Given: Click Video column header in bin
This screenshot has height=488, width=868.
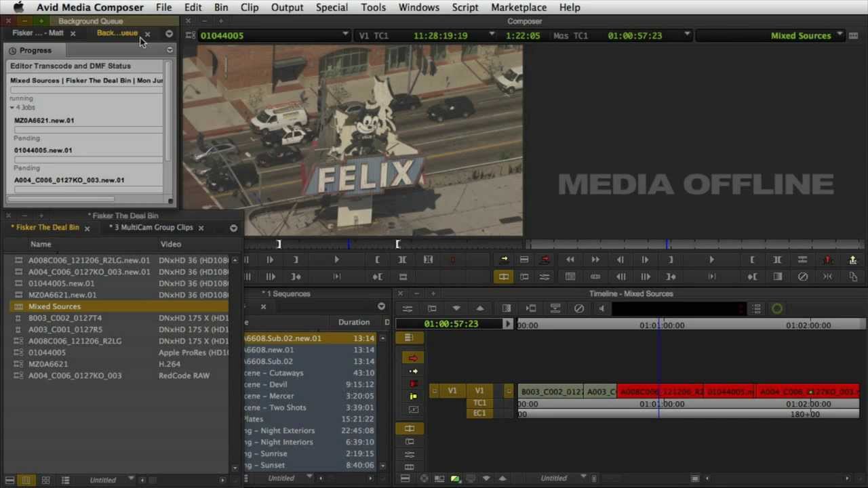Looking at the screenshot, I should [x=171, y=244].
